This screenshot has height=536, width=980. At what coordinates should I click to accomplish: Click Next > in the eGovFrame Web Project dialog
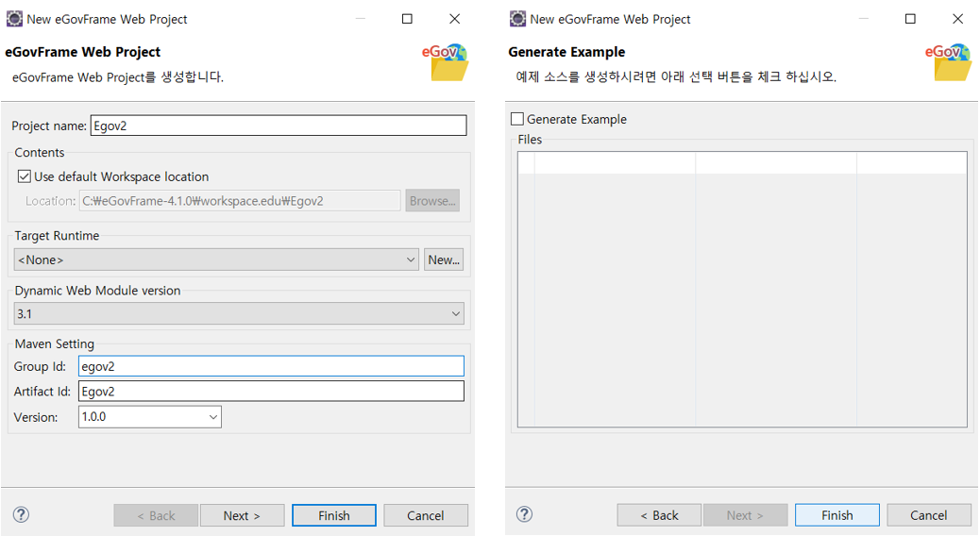coord(242,515)
